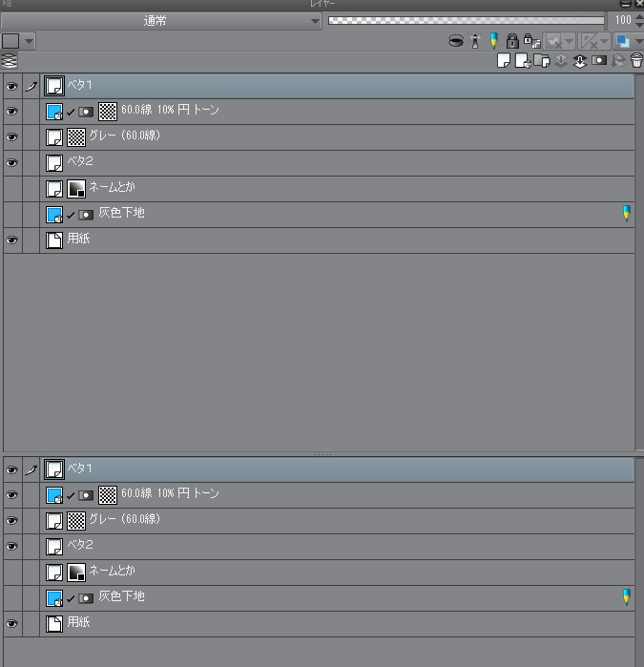
Task: Click the Ruler display range icon
Action: 590,41
